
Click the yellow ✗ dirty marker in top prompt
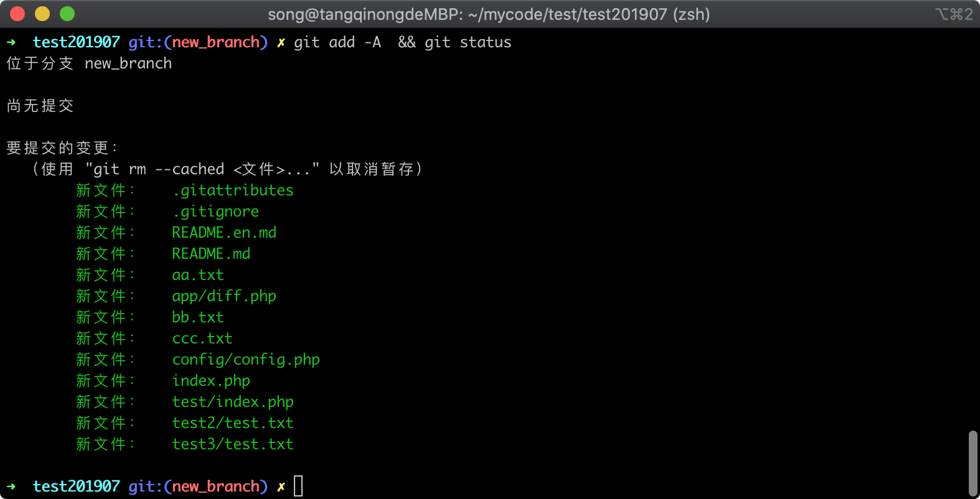tap(281, 42)
